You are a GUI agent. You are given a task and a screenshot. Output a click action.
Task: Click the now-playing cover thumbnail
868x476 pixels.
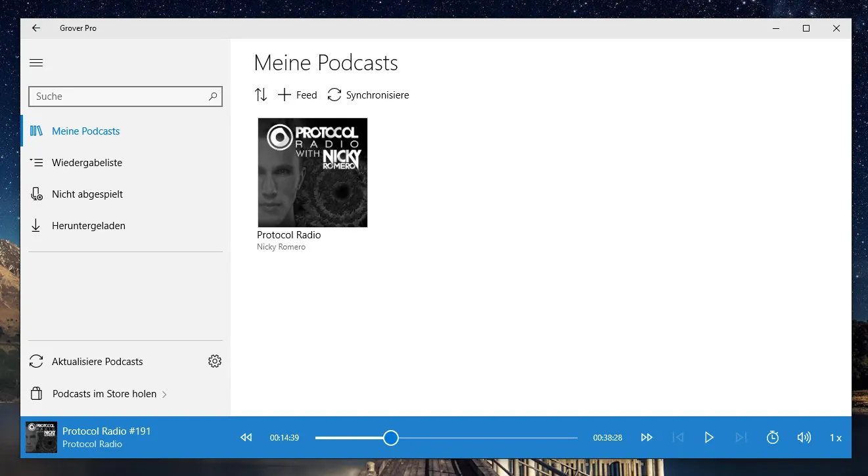pyautogui.click(x=41, y=437)
